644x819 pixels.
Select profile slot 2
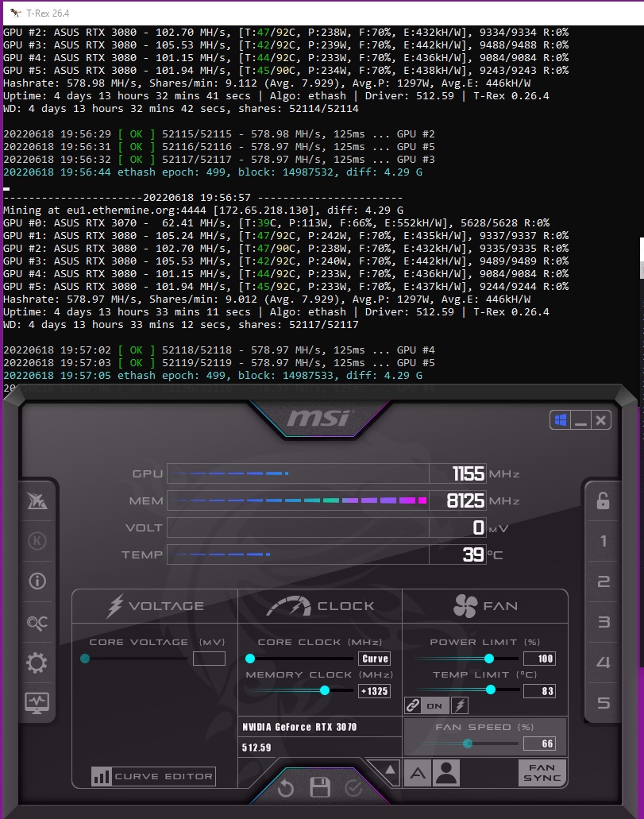(x=604, y=581)
